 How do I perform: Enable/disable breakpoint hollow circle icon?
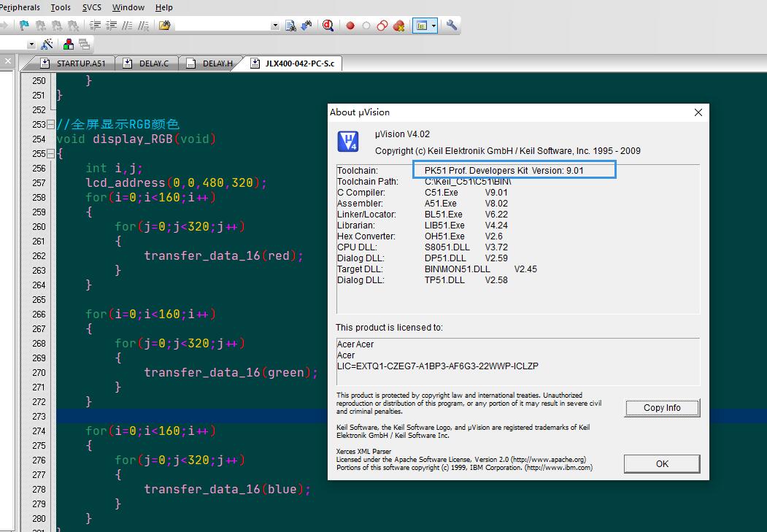point(366,26)
